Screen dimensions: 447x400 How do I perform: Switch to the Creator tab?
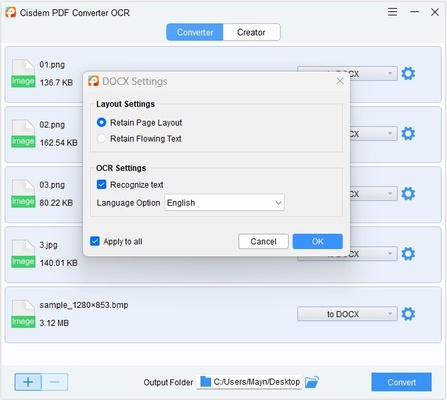pos(251,32)
